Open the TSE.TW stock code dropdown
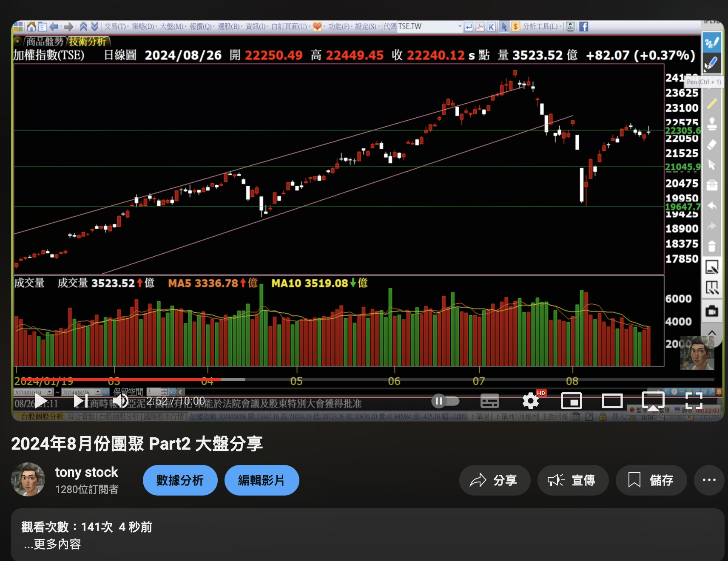 coord(461,26)
